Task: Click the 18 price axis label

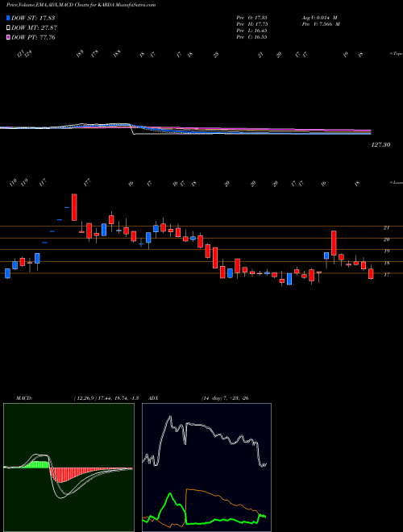Action: pos(386,264)
